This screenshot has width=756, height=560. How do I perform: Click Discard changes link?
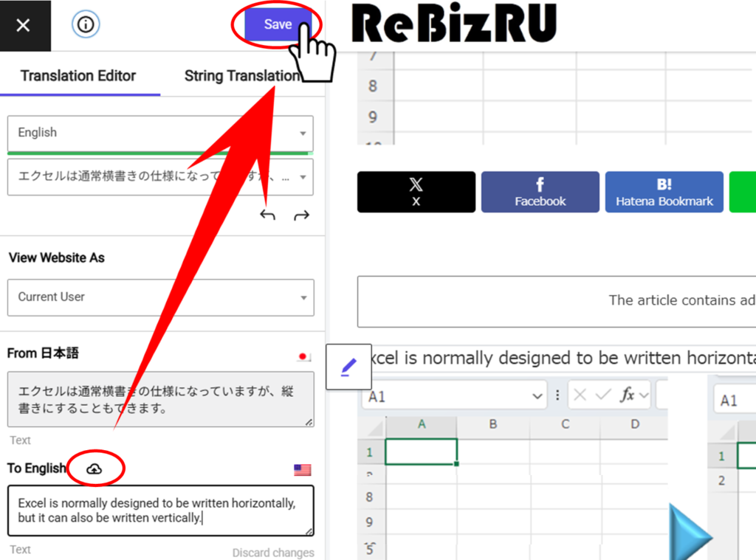(273, 553)
